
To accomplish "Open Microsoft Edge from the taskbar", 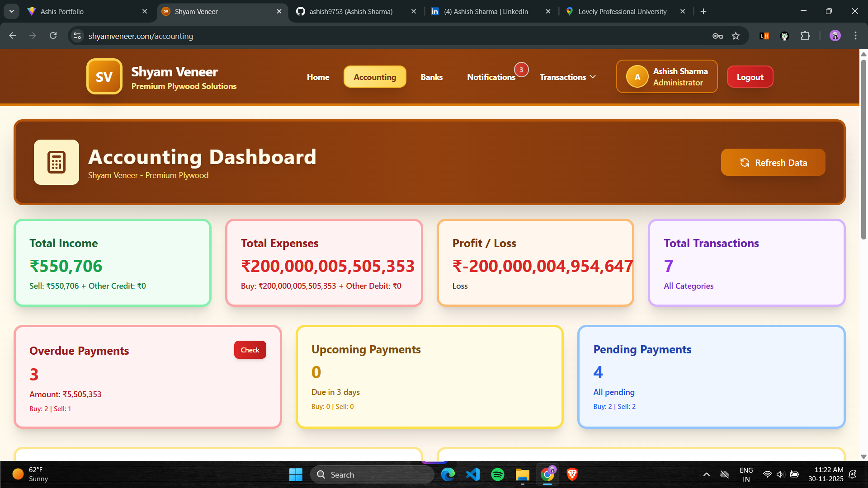I will pos(448,474).
